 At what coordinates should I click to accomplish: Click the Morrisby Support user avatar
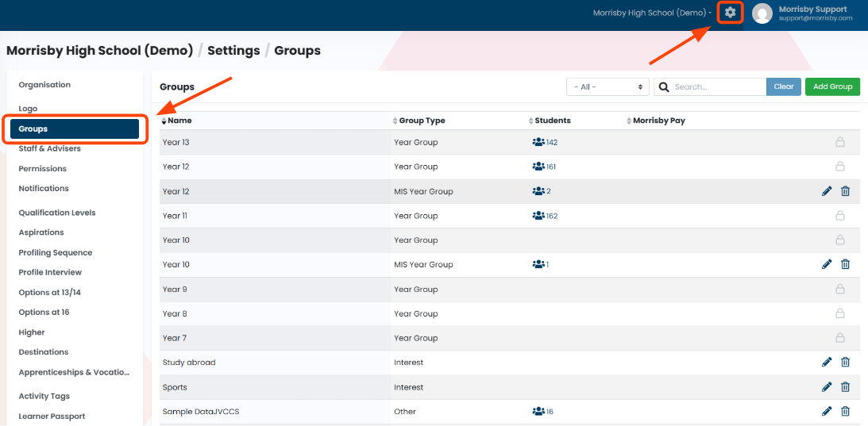tap(762, 13)
